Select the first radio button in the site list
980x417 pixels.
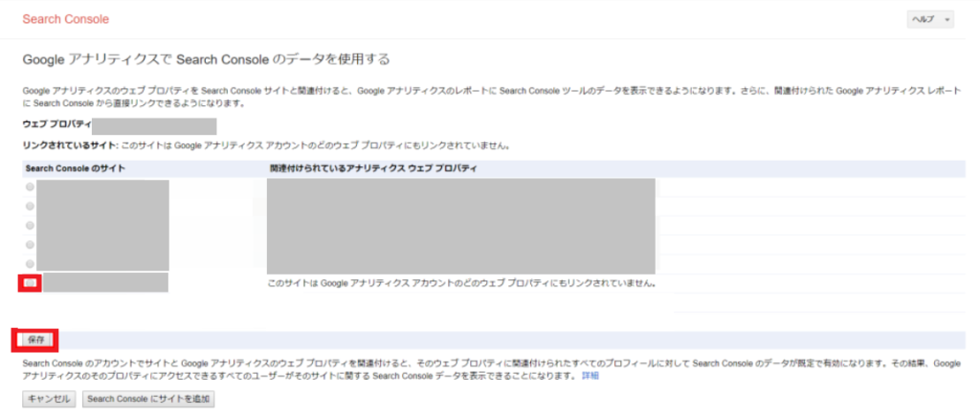[30, 187]
